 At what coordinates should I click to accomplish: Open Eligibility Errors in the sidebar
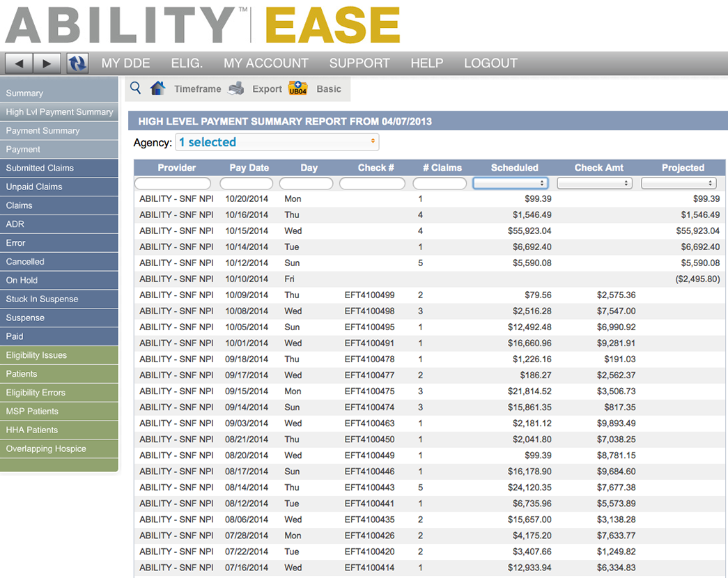59,393
